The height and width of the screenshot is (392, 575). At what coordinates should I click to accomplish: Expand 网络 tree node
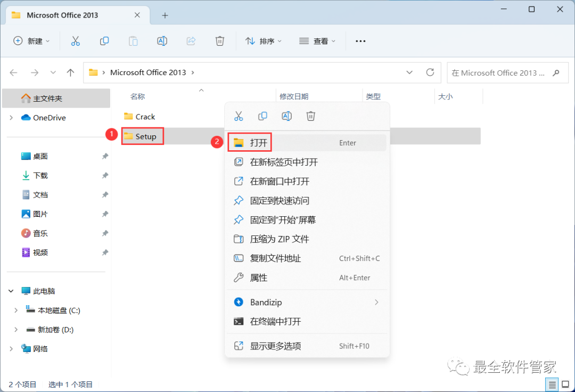pyautogui.click(x=11, y=349)
